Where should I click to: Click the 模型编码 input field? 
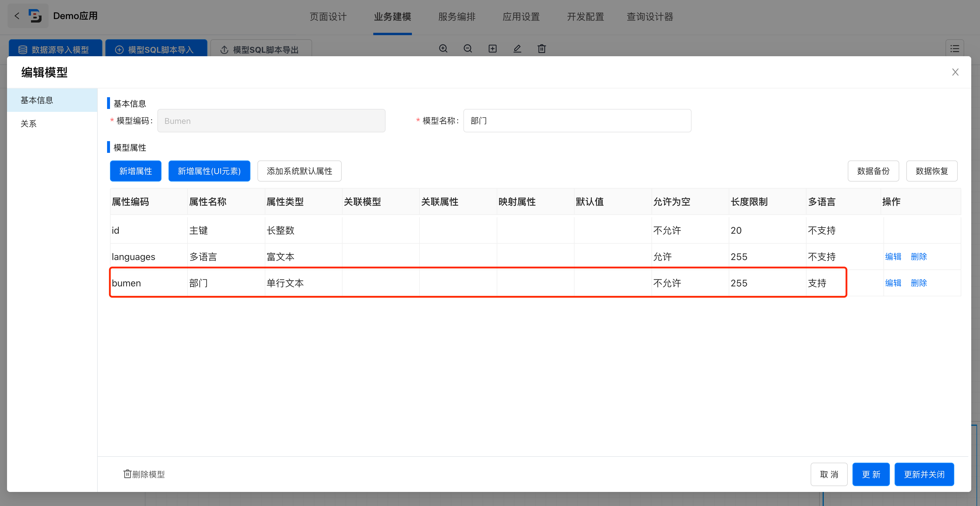tap(271, 121)
